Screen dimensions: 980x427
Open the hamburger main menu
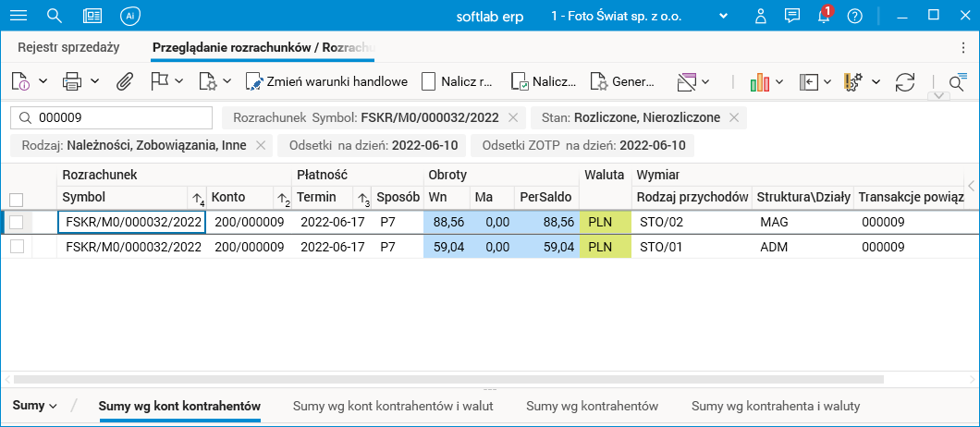pos(18,16)
